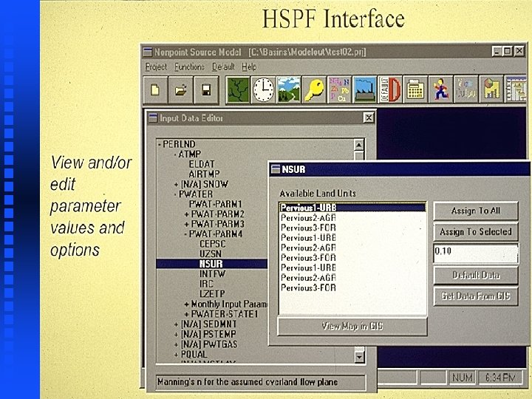
Task: Click tree scrollbar up arrow
Action: click(x=359, y=145)
